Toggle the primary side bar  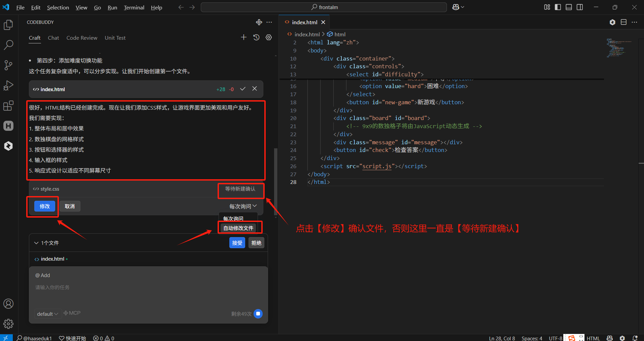[x=558, y=7]
